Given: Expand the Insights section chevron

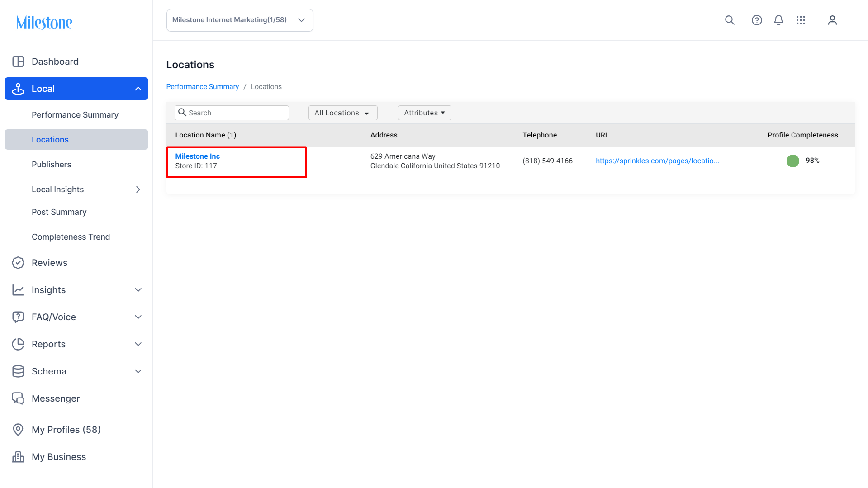Looking at the screenshot, I should pos(138,290).
